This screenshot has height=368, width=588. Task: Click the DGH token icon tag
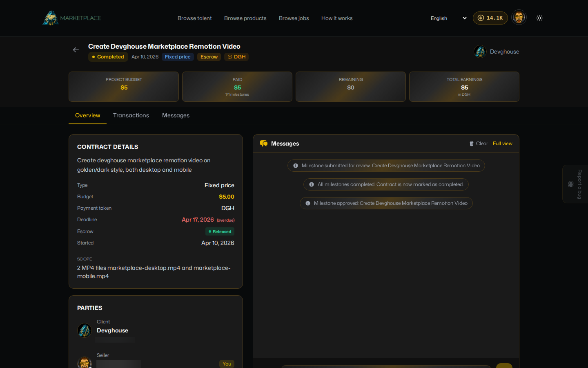236,57
